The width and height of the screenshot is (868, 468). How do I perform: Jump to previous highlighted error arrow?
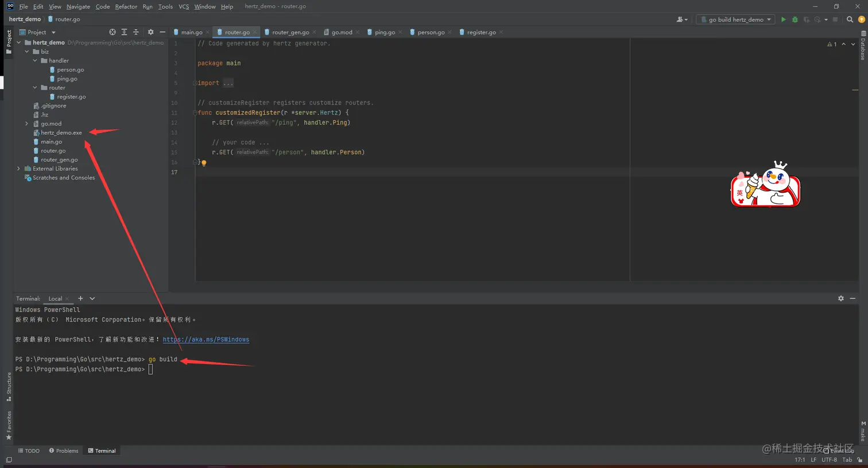click(843, 44)
